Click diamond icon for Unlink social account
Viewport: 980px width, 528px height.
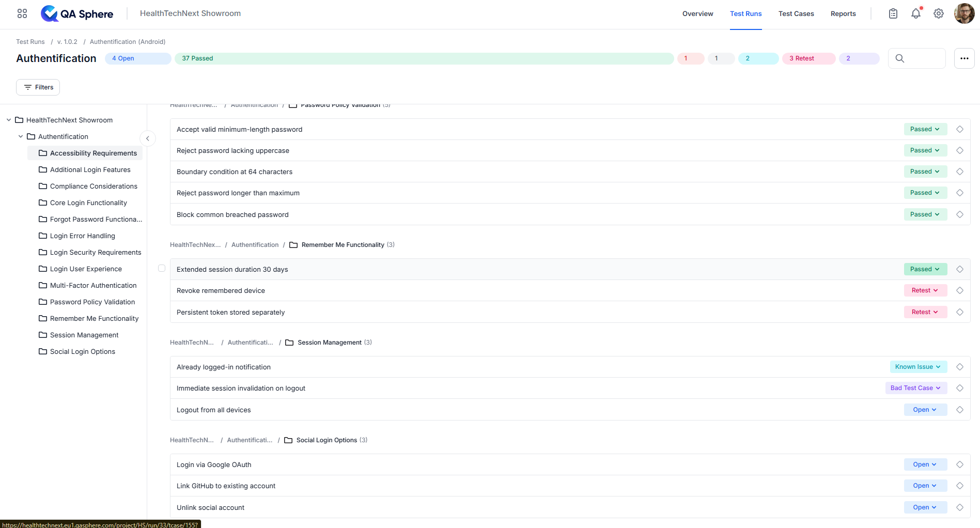point(960,507)
